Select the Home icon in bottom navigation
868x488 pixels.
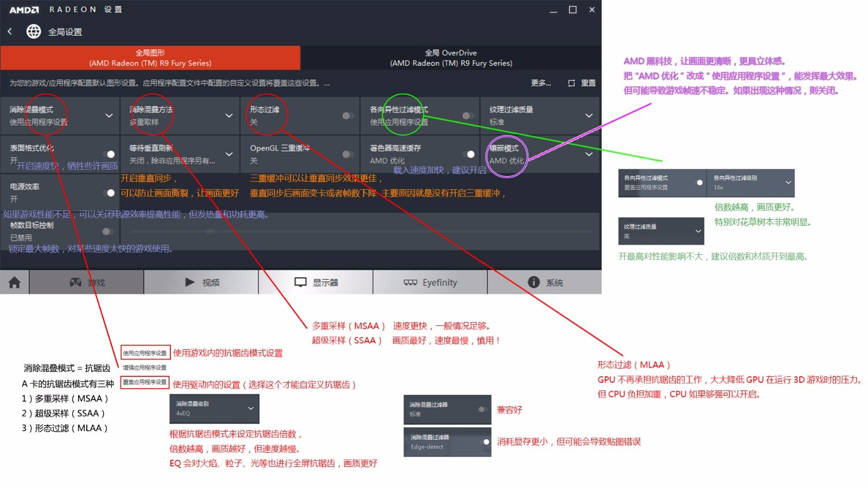pos(14,282)
